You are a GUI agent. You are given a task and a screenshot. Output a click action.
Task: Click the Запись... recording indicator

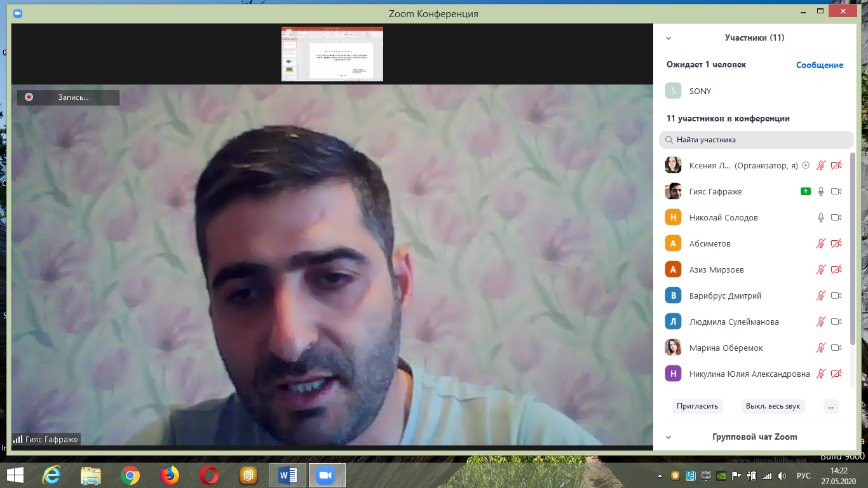(68, 97)
